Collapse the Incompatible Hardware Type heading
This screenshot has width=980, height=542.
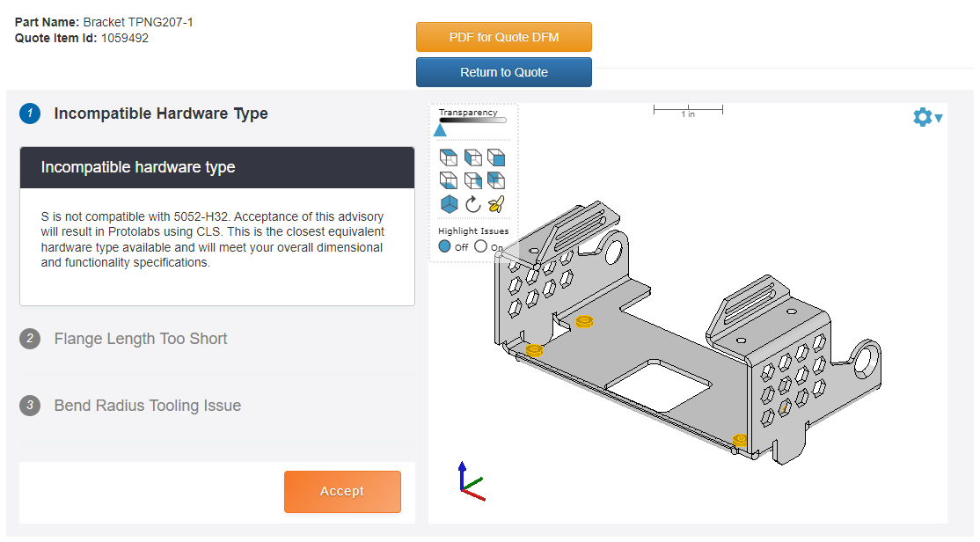160,114
